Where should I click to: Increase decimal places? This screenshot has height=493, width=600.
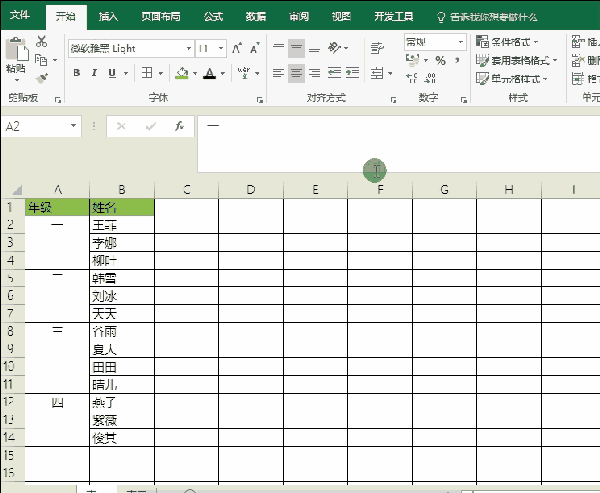click(411, 78)
